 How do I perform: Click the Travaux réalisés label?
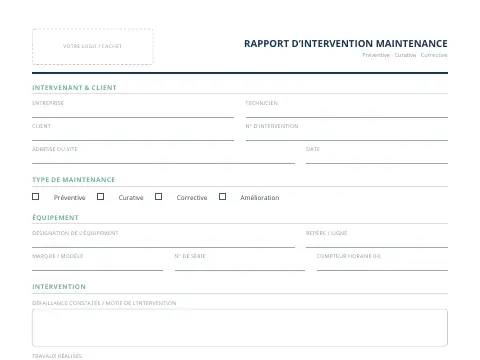click(x=57, y=356)
